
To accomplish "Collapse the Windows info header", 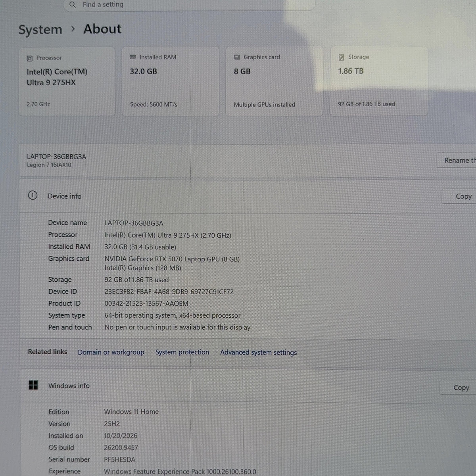I will [248, 386].
